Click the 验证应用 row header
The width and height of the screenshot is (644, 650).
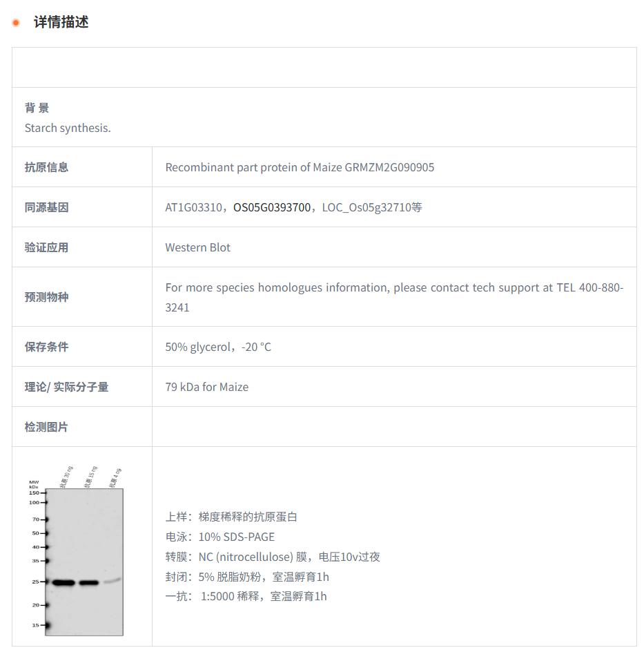[x=46, y=247]
